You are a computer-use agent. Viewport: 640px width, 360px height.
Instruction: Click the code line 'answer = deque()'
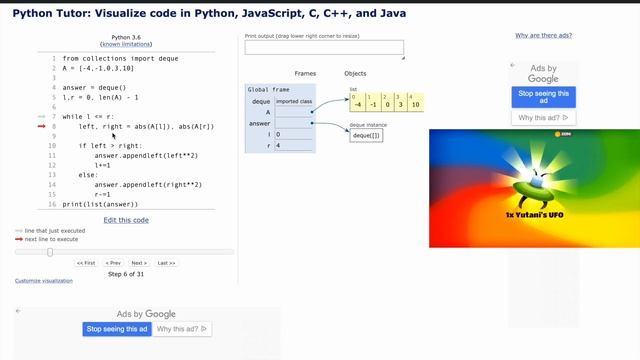94,88
